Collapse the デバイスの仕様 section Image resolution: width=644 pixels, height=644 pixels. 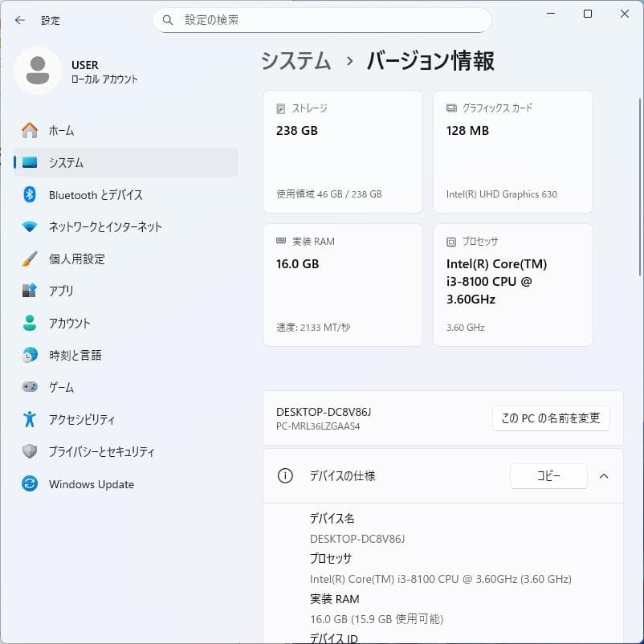tap(604, 476)
